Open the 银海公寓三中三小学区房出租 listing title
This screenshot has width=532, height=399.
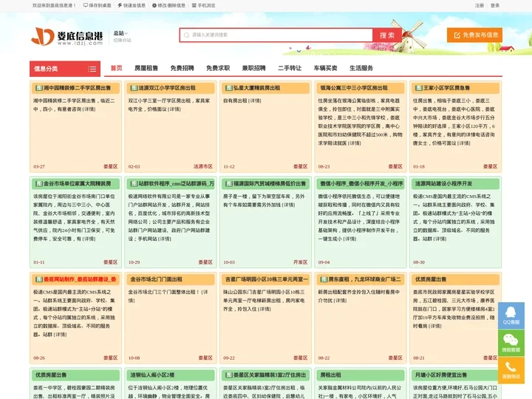pyautogui.click(x=354, y=88)
